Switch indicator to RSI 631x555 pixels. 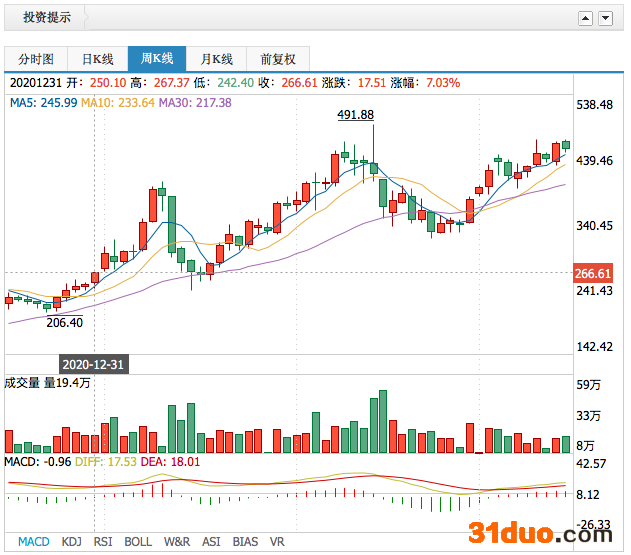(x=103, y=542)
